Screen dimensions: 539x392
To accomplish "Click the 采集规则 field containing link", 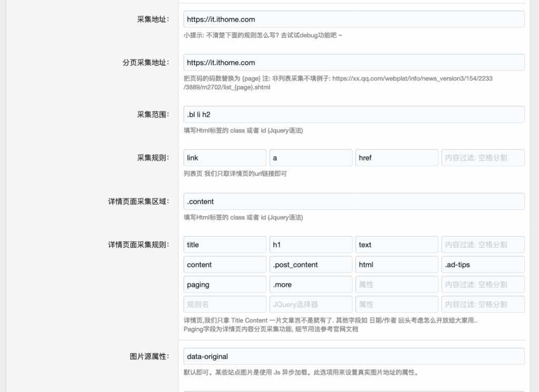I will coord(225,158).
